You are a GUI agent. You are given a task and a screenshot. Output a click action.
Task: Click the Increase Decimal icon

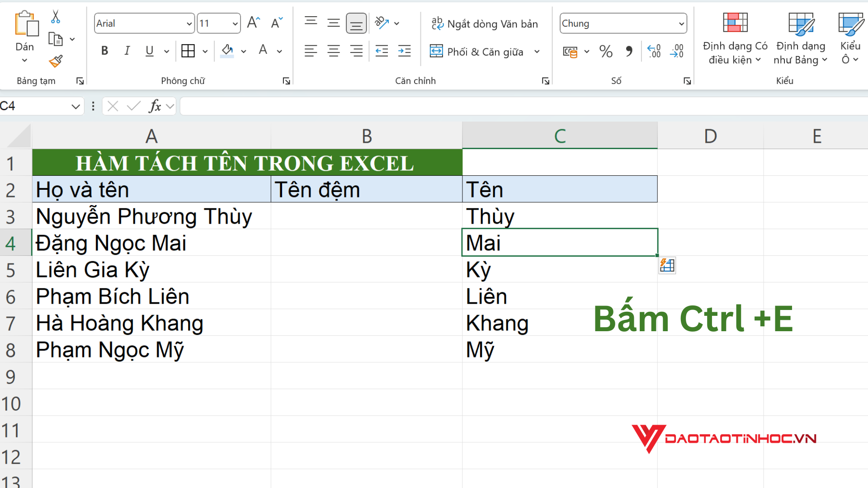click(654, 51)
